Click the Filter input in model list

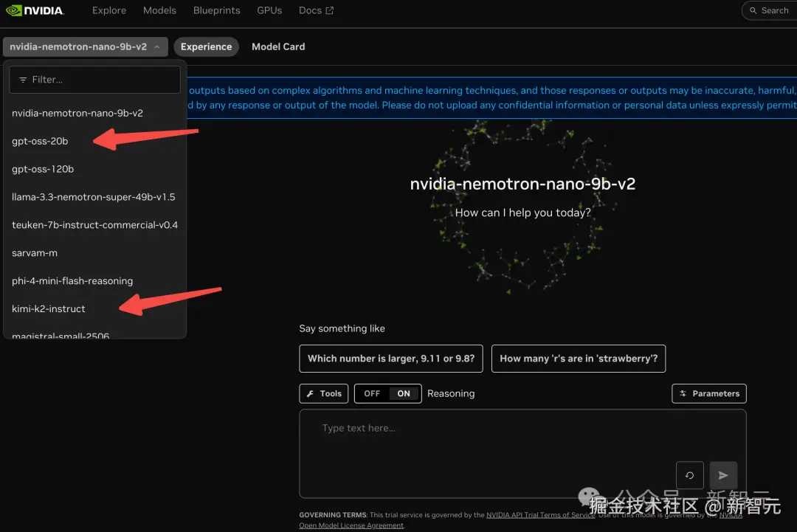click(95, 80)
